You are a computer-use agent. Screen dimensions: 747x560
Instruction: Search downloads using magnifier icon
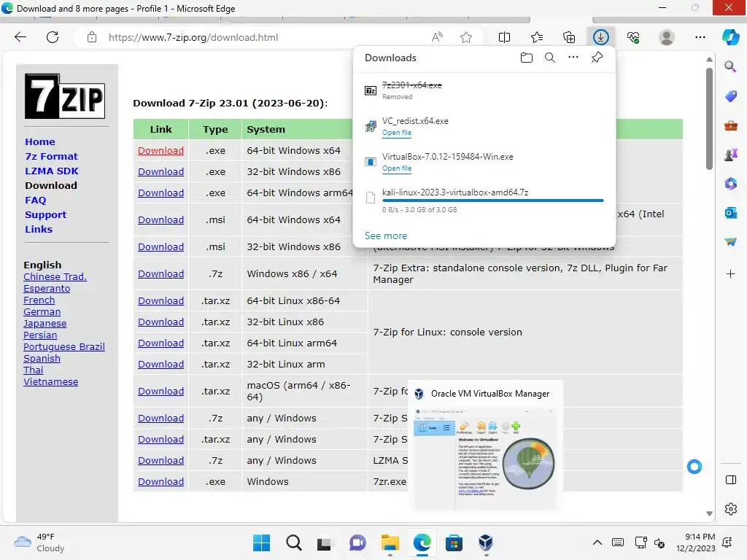tap(550, 58)
